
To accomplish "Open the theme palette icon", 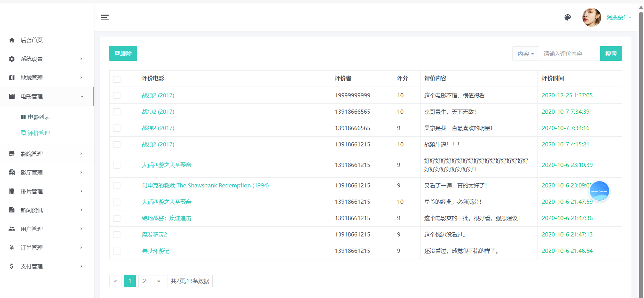I will 568,17.
